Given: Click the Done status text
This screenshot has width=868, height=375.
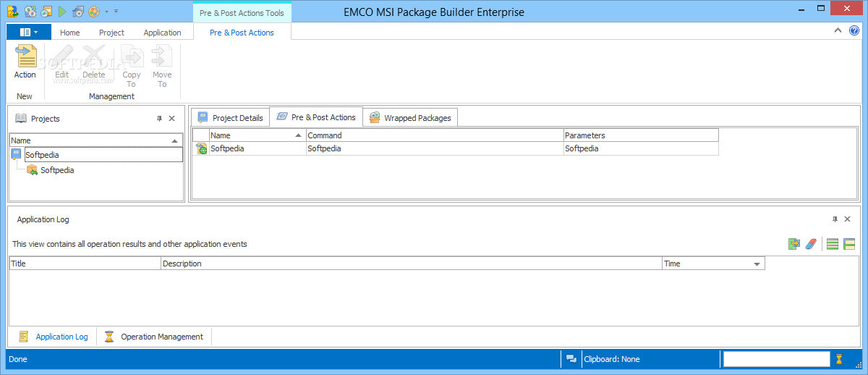Looking at the screenshot, I should (19, 359).
